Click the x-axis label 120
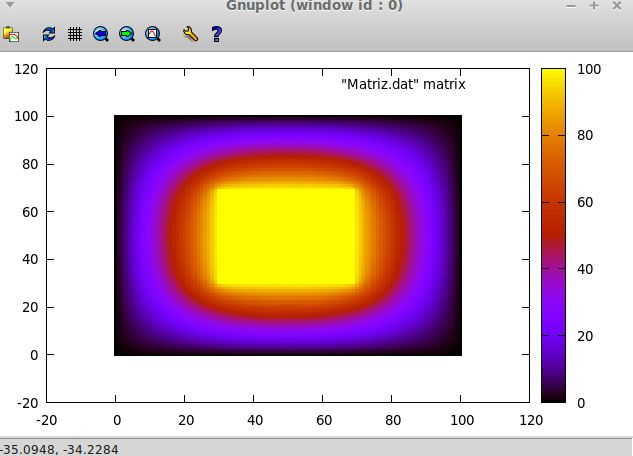The width and height of the screenshot is (633, 456). point(531,420)
